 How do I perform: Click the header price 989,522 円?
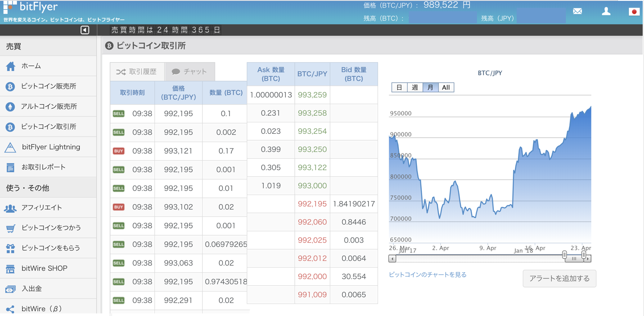tap(447, 5)
